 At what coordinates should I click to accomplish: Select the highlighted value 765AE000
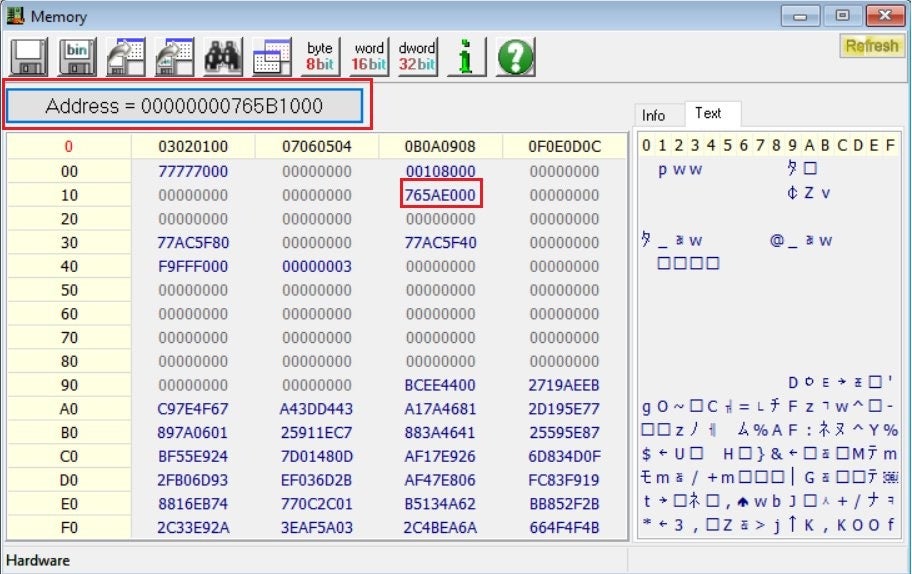point(441,195)
